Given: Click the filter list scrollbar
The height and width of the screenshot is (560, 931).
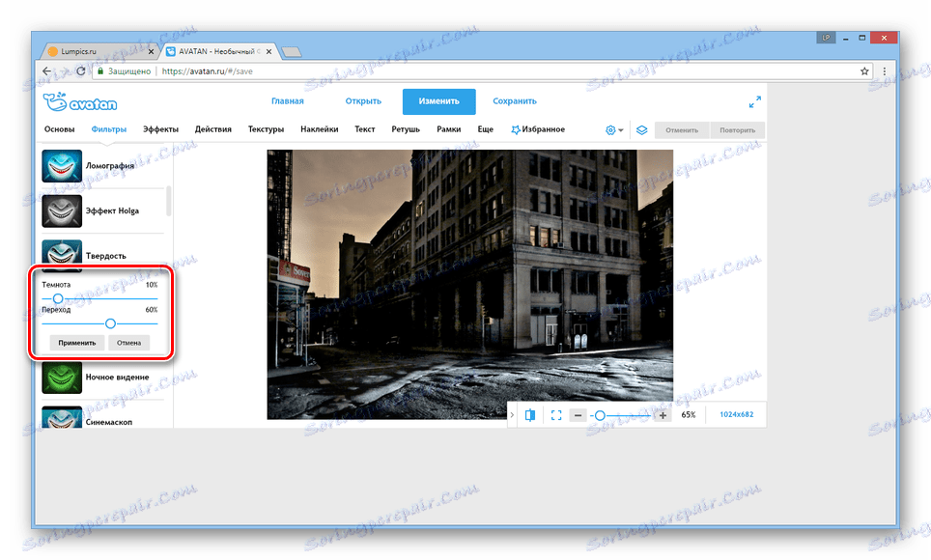Looking at the screenshot, I should pyautogui.click(x=169, y=202).
